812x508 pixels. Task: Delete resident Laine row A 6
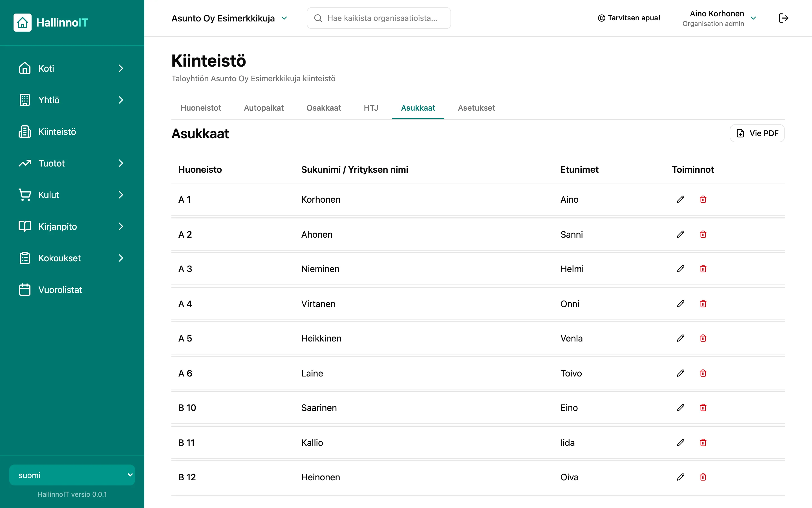tap(703, 373)
